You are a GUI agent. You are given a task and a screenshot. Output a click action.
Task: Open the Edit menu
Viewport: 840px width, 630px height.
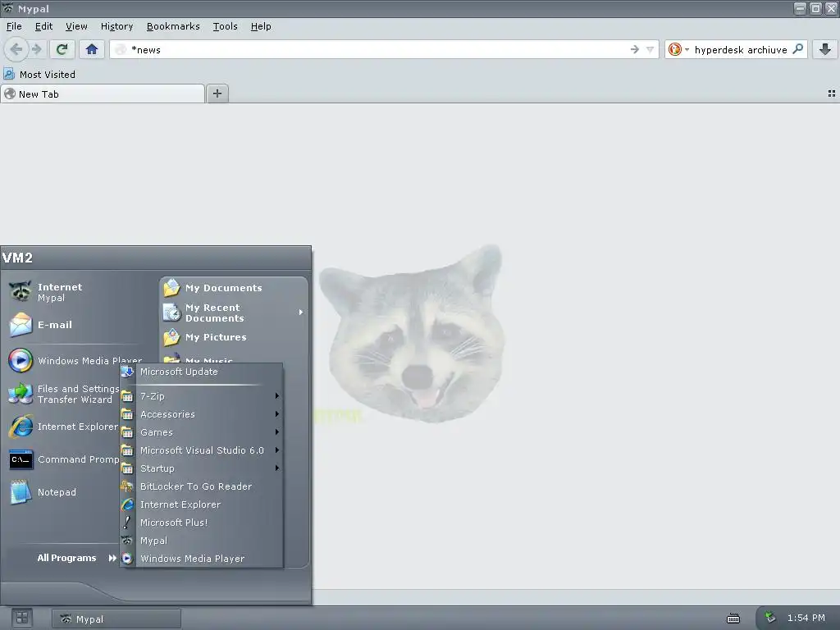tap(43, 26)
